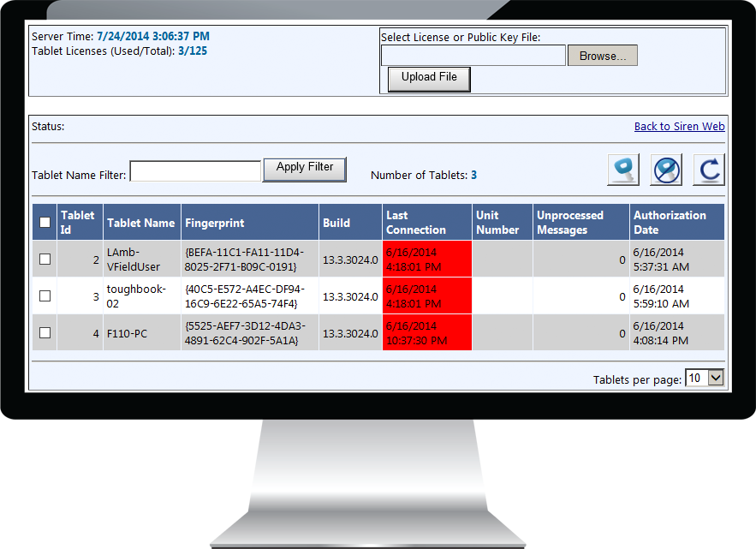This screenshot has width=756, height=549.
Task: Click the blue refresh arrow icon
Action: coord(708,170)
